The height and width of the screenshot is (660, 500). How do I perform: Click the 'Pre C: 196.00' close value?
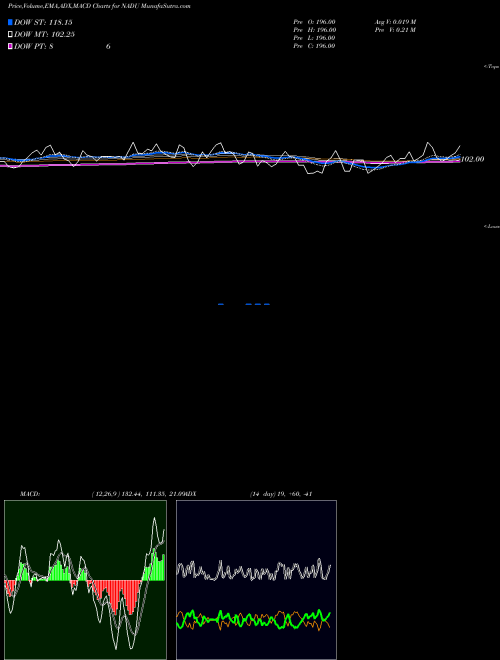point(314,46)
